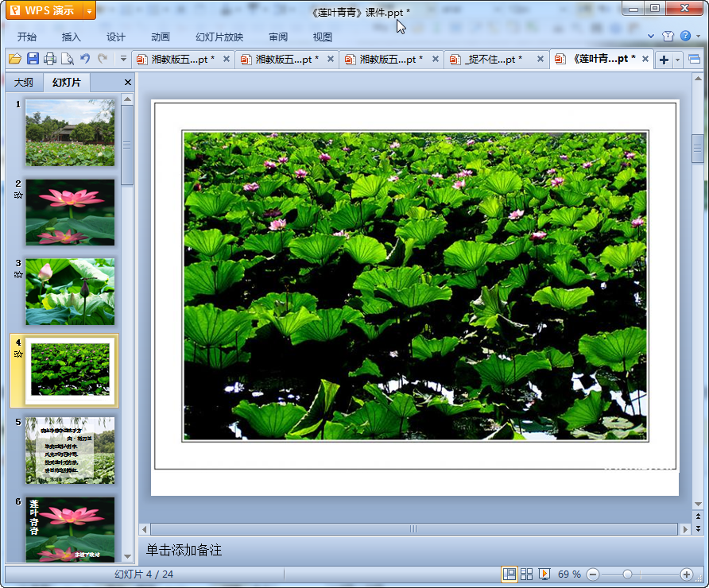
Task: Expand the new document dropdown arrow
Action: (677, 60)
